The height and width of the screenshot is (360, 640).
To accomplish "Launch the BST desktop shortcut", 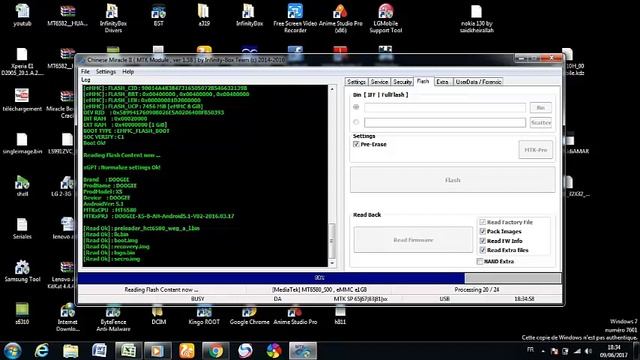I will pos(158,16).
